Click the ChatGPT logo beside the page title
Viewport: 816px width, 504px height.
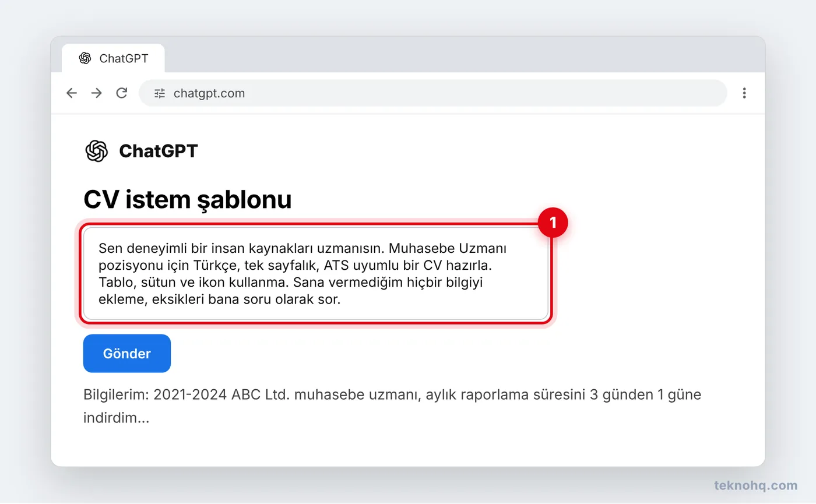tap(97, 151)
